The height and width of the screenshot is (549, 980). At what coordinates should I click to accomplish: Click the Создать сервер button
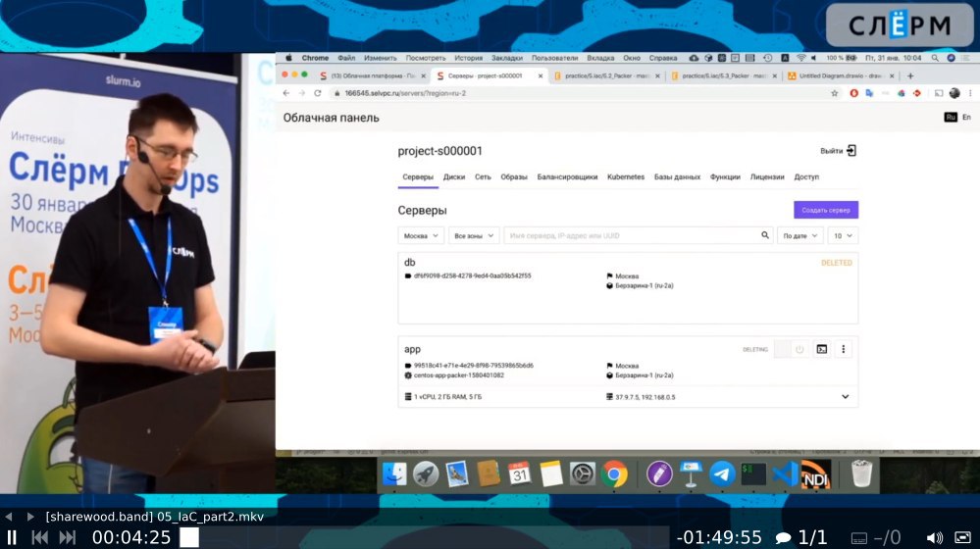pos(826,210)
